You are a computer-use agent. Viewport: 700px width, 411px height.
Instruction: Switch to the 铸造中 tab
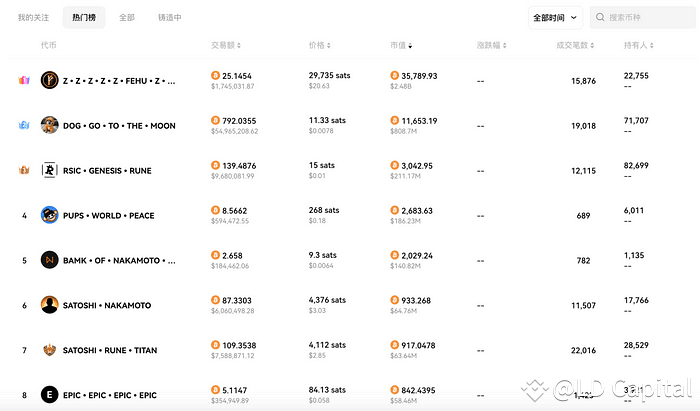coord(170,18)
